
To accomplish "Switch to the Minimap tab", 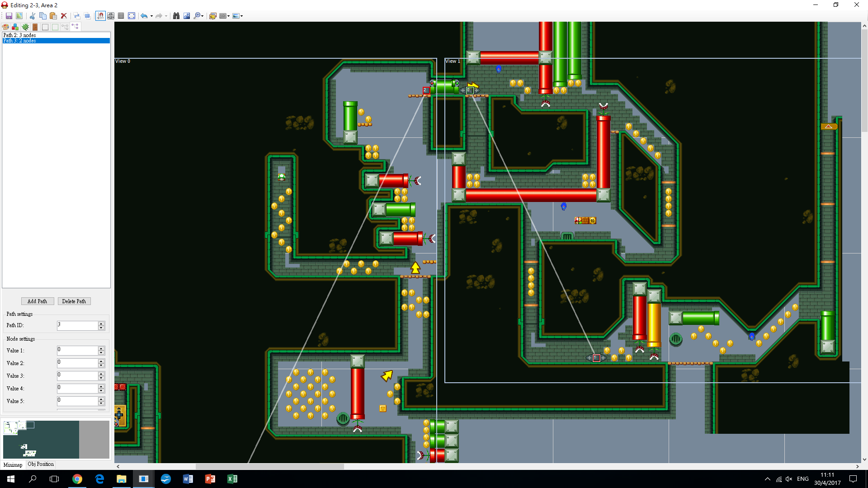I will pos(13,465).
